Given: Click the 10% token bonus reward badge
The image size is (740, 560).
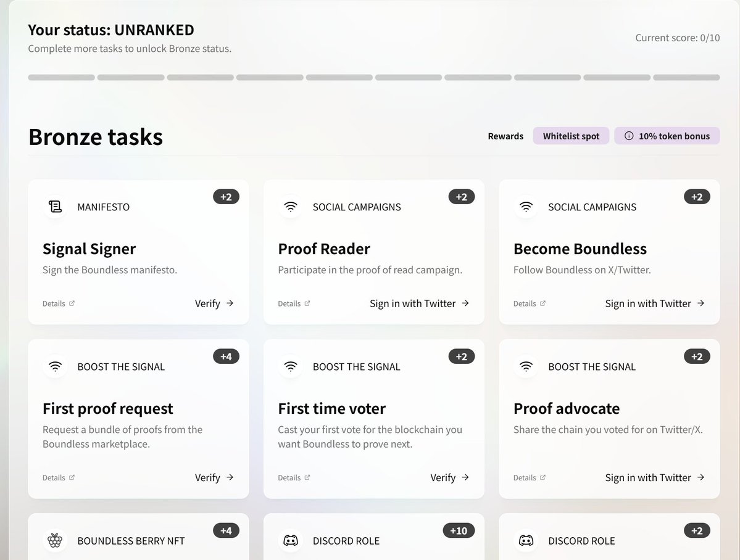Looking at the screenshot, I should [667, 136].
